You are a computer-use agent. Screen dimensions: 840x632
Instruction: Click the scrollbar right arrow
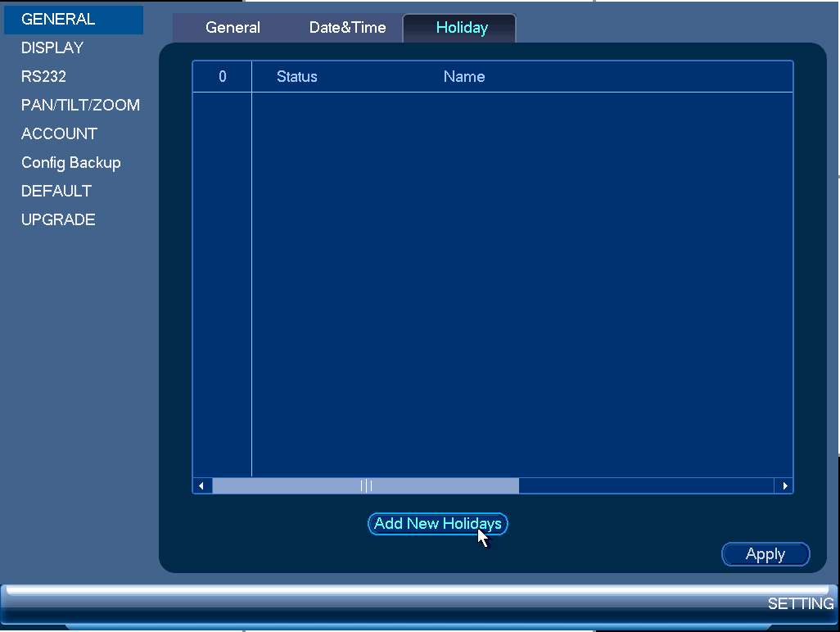pyautogui.click(x=784, y=485)
